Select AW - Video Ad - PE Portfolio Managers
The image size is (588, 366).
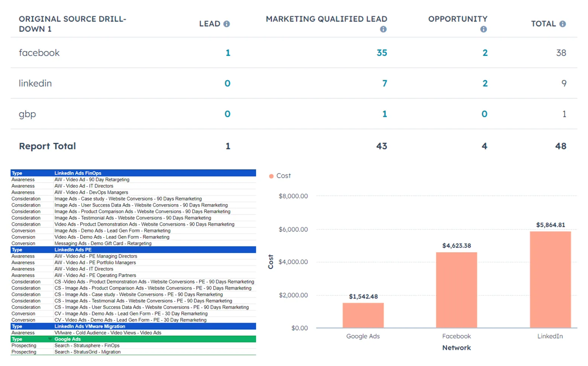(133, 263)
